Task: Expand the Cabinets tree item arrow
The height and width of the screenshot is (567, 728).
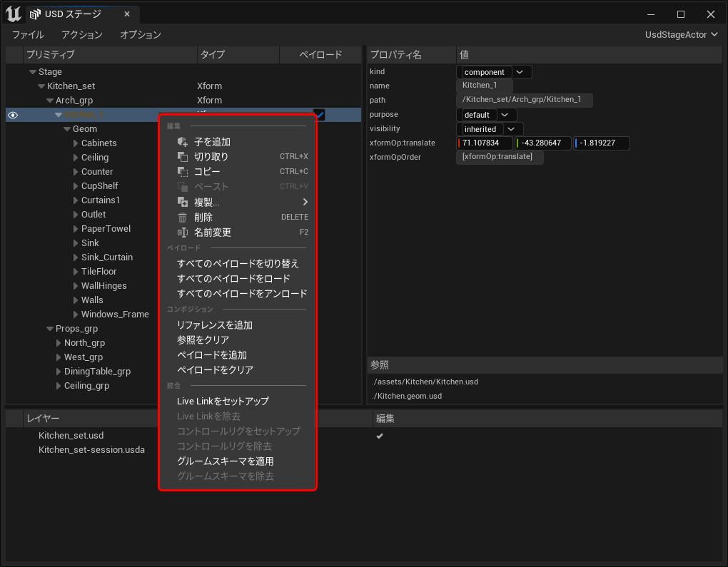Action: click(x=76, y=143)
